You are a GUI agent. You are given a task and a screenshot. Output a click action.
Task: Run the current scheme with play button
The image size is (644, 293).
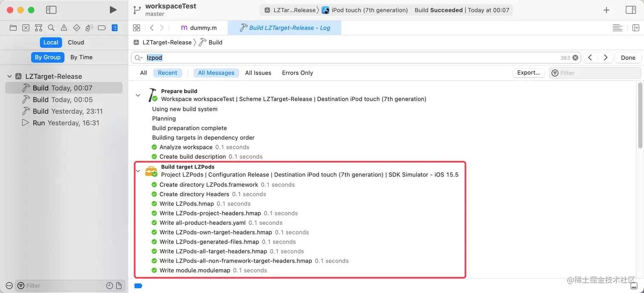[x=113, y=10]
